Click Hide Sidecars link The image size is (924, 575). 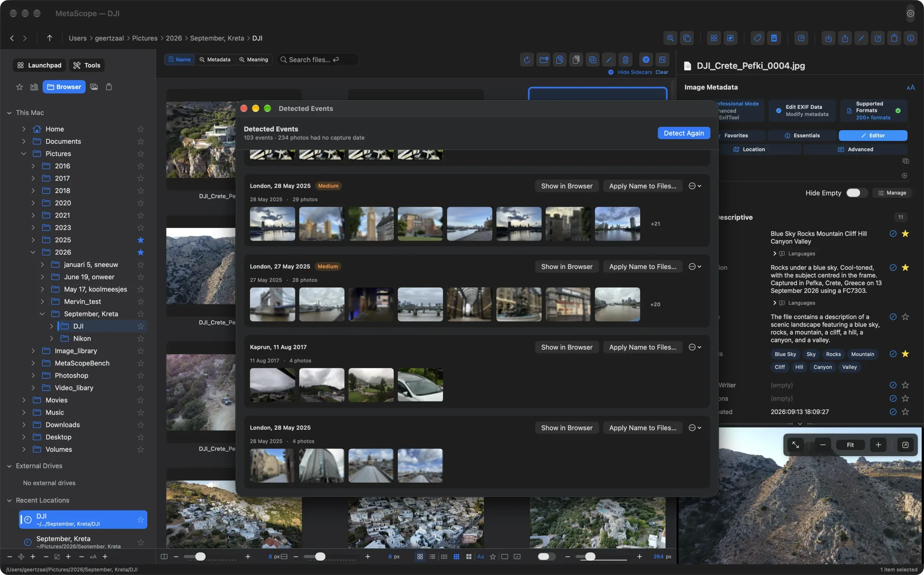[x=634, y=72]
